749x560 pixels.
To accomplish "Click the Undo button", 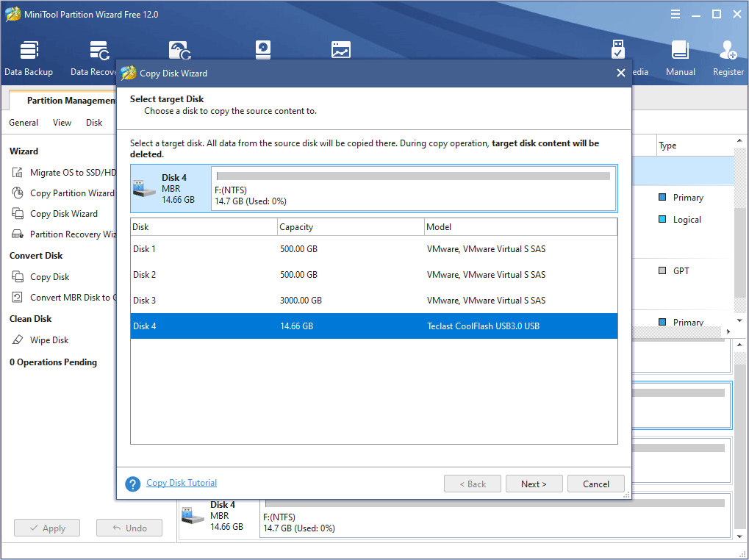I will (x=129, y=528).
